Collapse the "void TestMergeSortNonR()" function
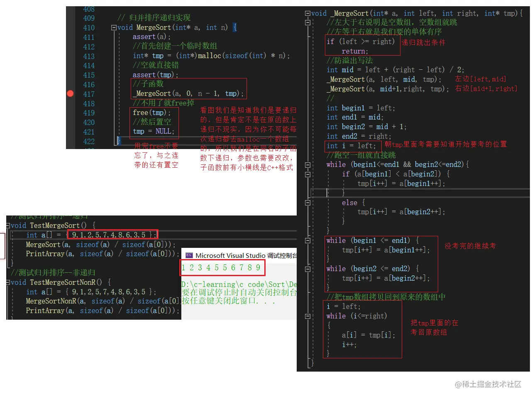Image resolution: width=532 pixels, height=399 pixels. 8,282
